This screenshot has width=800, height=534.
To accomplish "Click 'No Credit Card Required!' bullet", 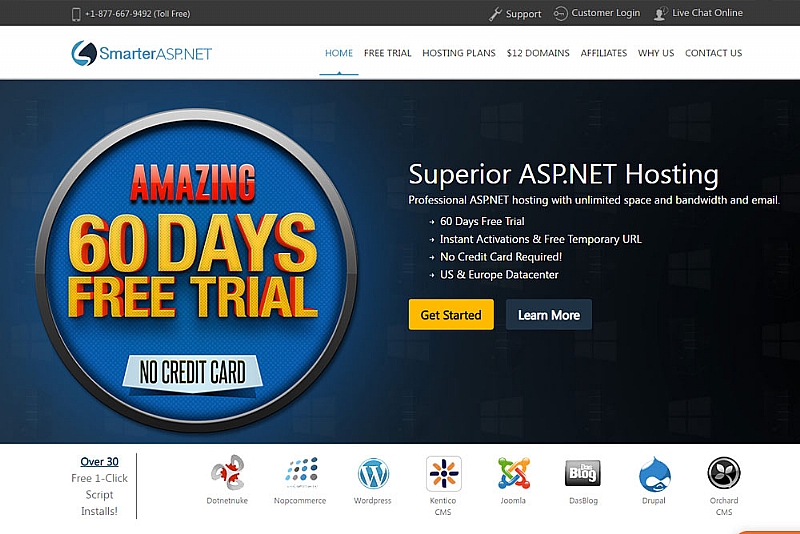I will tap(501, 257).
